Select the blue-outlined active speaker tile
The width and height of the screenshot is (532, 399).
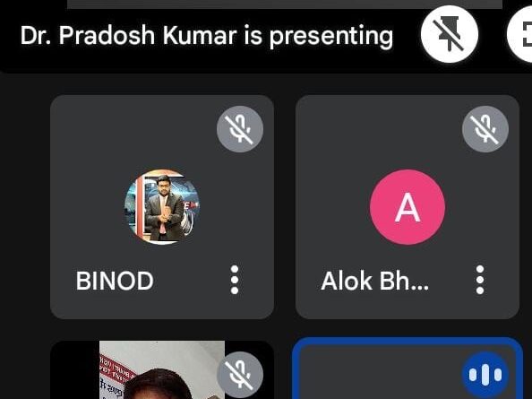(x=408, y=369)
